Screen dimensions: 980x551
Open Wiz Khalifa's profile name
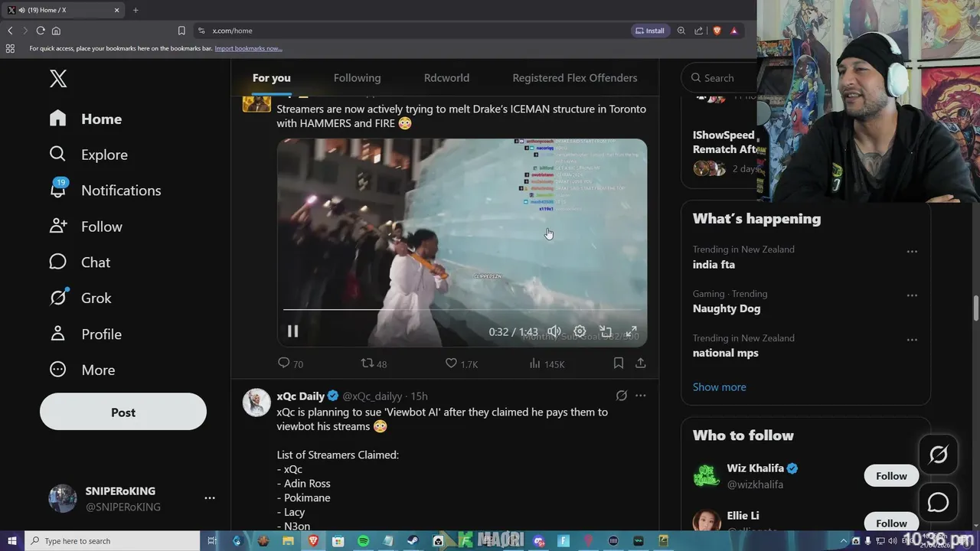coord(755,468)
